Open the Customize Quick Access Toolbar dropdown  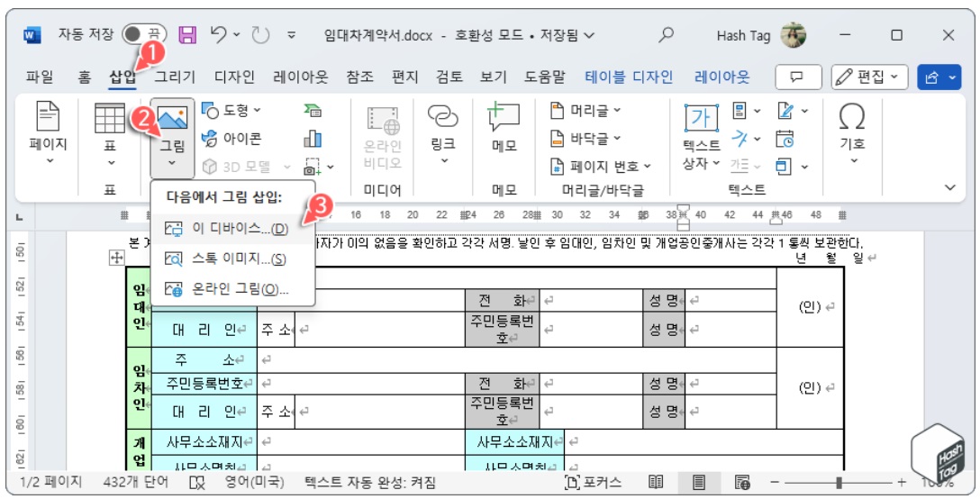[x=291, y=35]
